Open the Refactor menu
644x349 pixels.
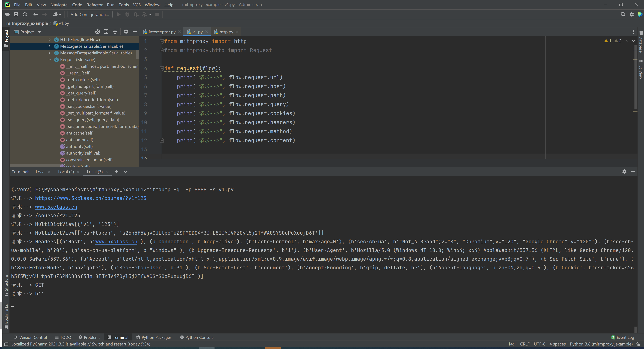[x=94, y=5]
